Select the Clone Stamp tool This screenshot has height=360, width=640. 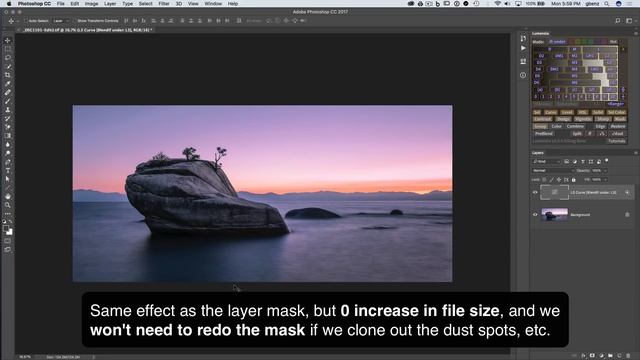(x=7, y=110)
